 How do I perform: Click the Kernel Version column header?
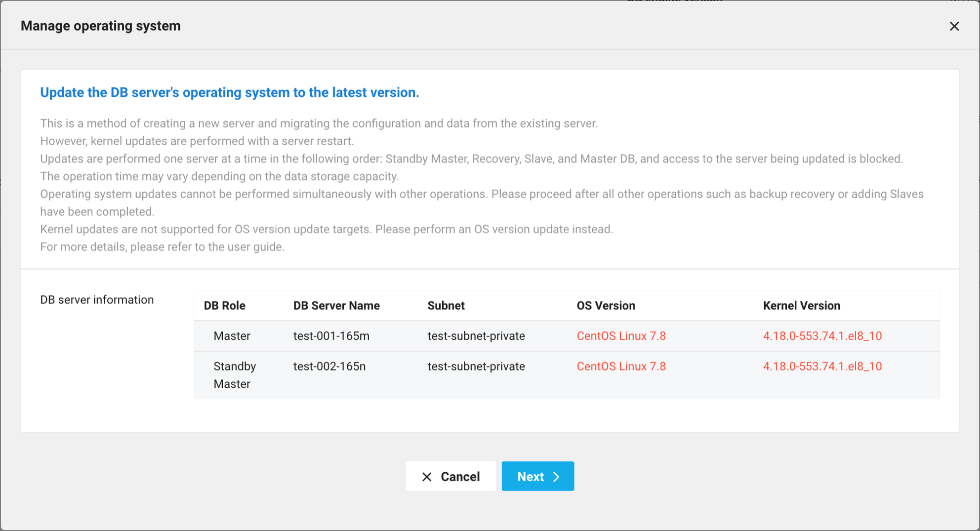click(x=802, y=306)
